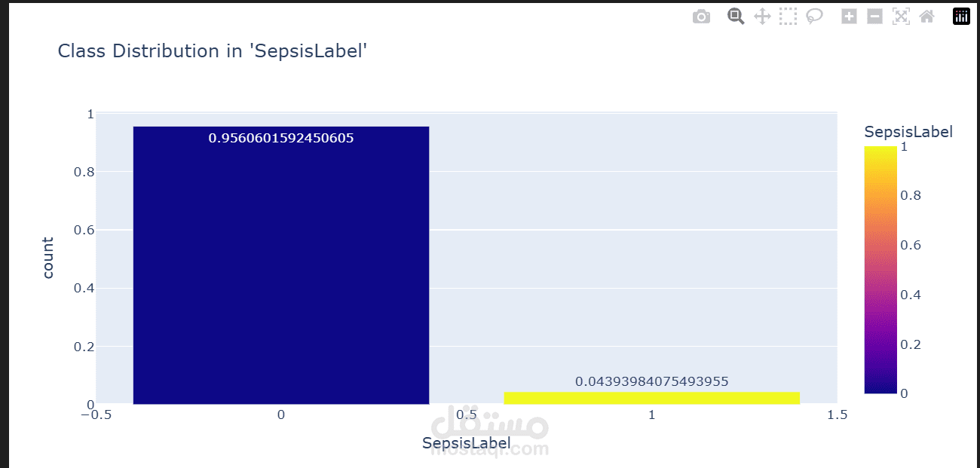Click the 0.9560601592450605 bar label
Image resolution: width=980 pixels, height=468 pixels.
[281, 139]
